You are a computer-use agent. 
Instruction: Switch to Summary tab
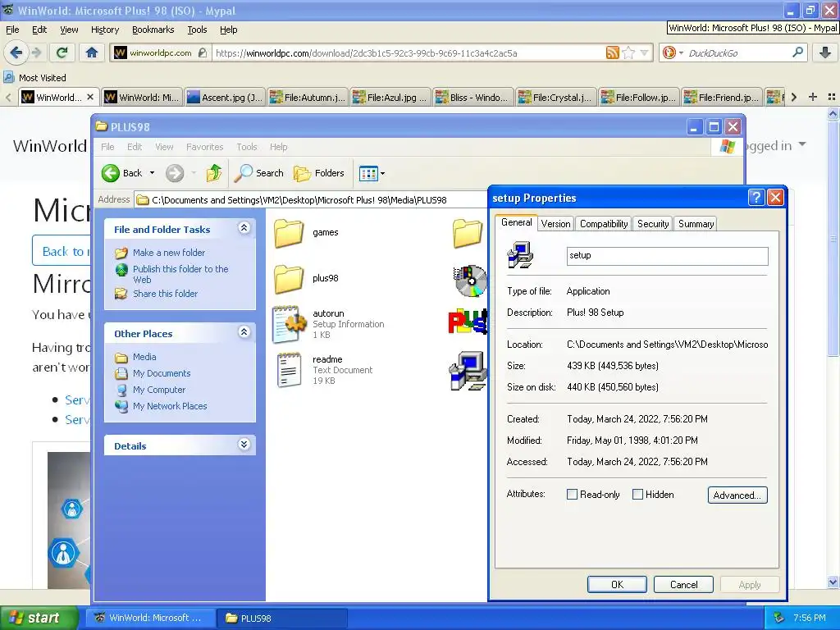pyautogui.click(x=696, y=224)
